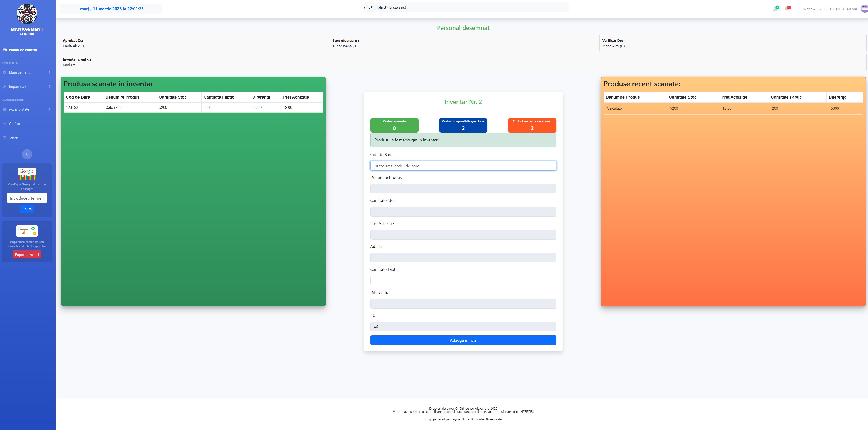
Task: Open the Tabele menu item
Action: coord(14,138)
